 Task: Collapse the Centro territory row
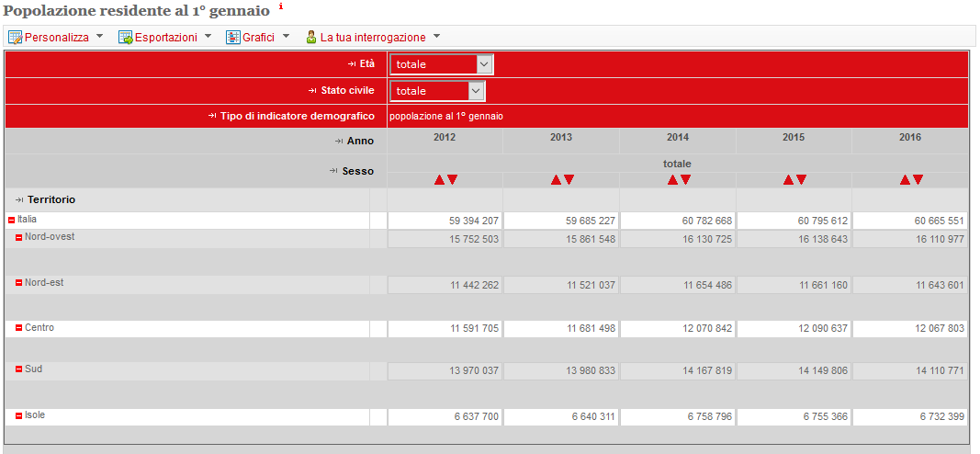tap(18, 328)
